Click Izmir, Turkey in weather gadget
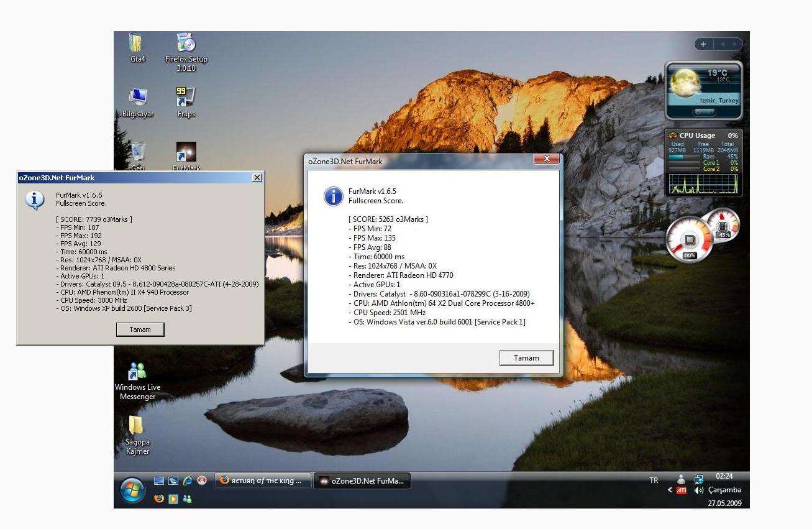The width and height of the screenshot is (812, 529). (719, 100)
